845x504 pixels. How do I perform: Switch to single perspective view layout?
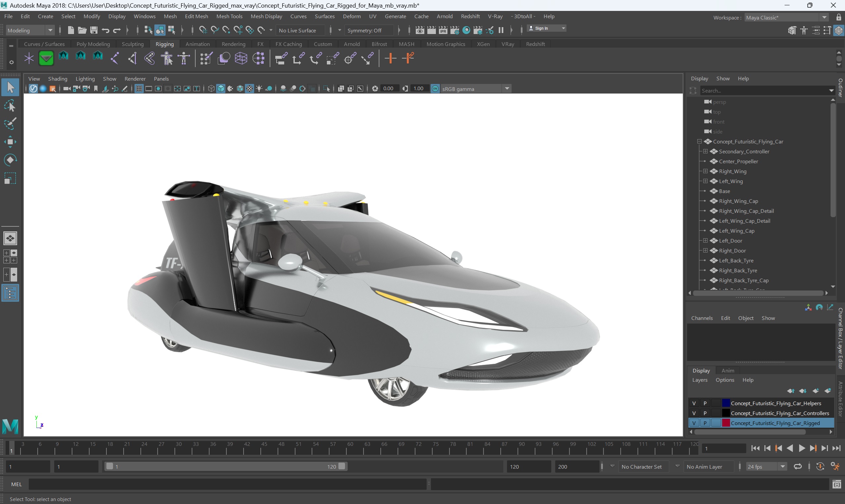pos(10,238)
